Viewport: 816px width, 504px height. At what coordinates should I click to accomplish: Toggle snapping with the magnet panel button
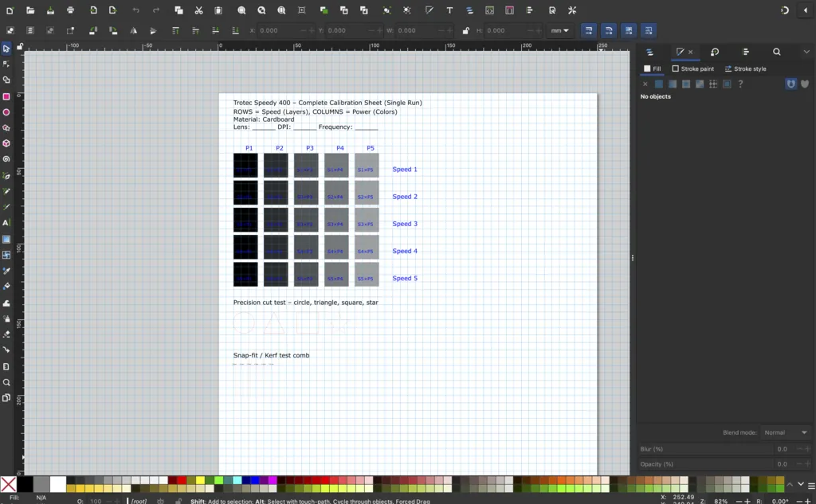point(790,84)
